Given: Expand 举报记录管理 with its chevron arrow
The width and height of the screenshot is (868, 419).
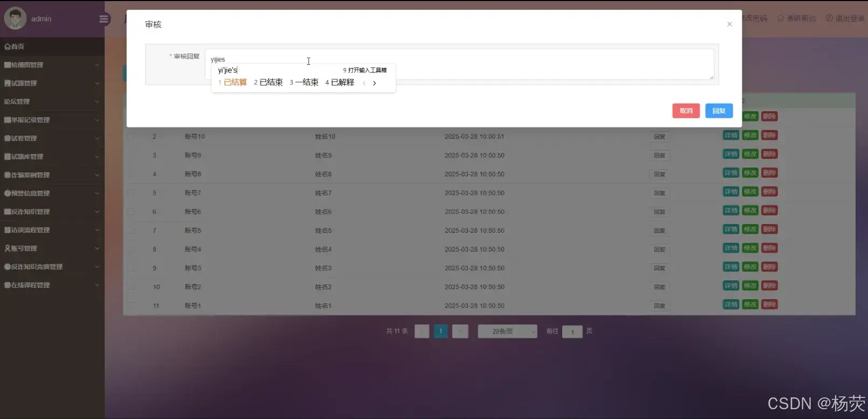Looking at the screenshot, I should 97,120.
